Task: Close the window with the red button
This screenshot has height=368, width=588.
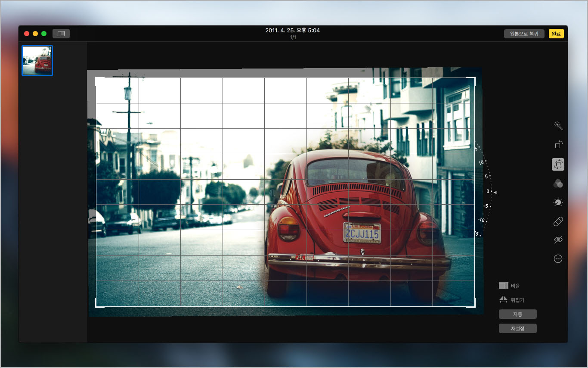Action: tap(27, 34)
